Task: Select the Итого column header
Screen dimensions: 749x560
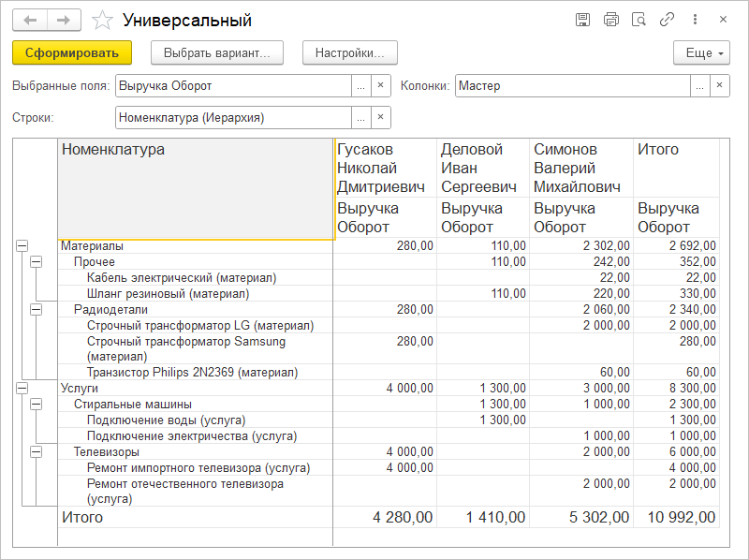Action: tap(676, 169)
